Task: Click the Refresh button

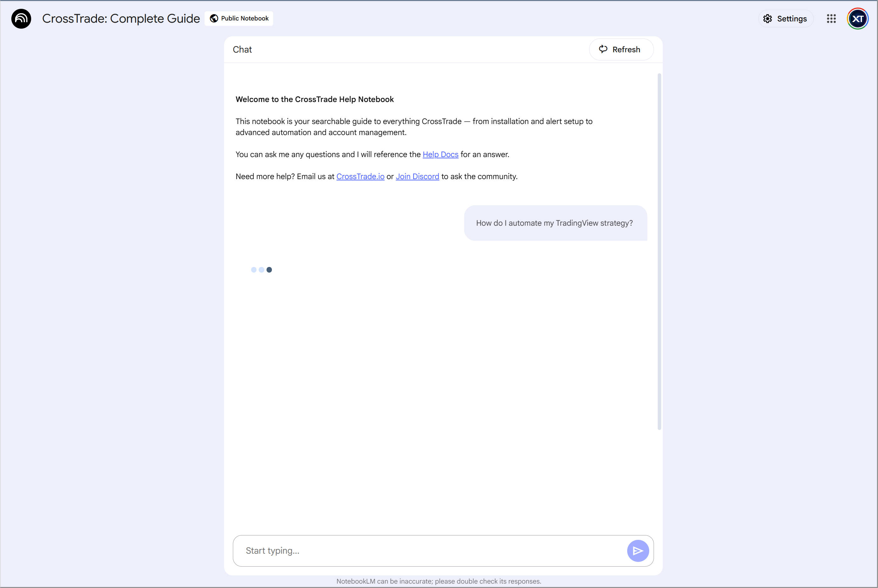Action: (621, 49)
